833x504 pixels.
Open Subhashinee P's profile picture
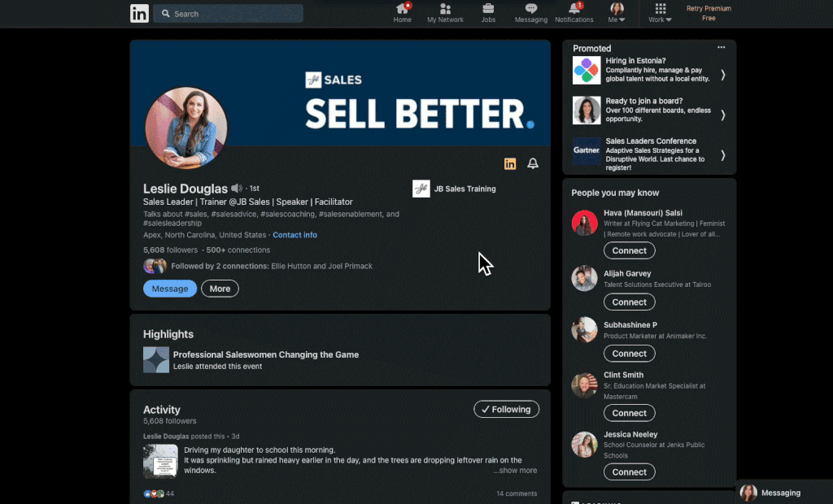coord(584,330)
